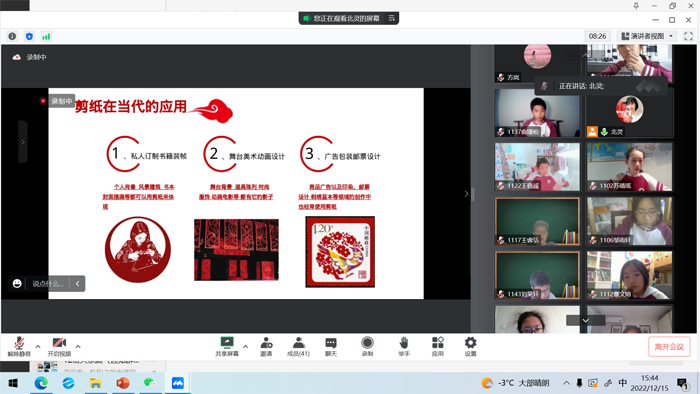Open meeting settings gear
The height and width of the screenshot is (394, 700).
pyautogui.click(x=471, y=346)
